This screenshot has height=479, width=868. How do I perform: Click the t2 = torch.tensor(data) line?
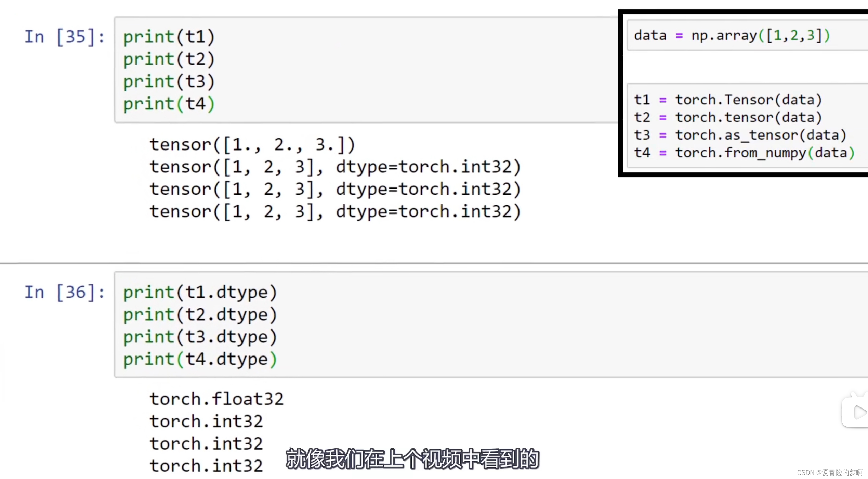click(x=728, y=118)
